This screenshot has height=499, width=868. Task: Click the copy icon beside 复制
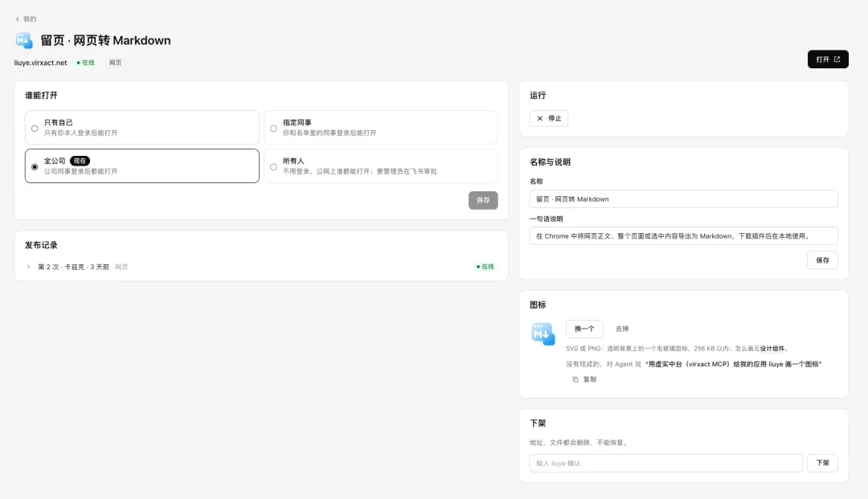click(575, 379)
